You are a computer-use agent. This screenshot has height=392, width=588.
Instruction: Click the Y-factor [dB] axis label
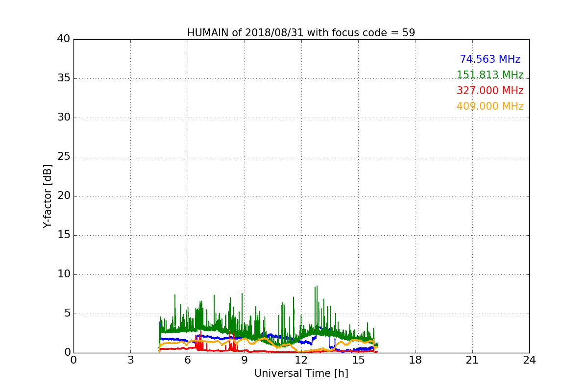(x=48, y=196)
